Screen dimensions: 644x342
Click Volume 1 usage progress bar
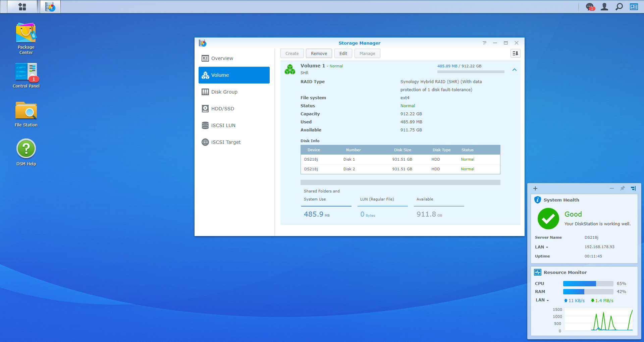point(471,72)
